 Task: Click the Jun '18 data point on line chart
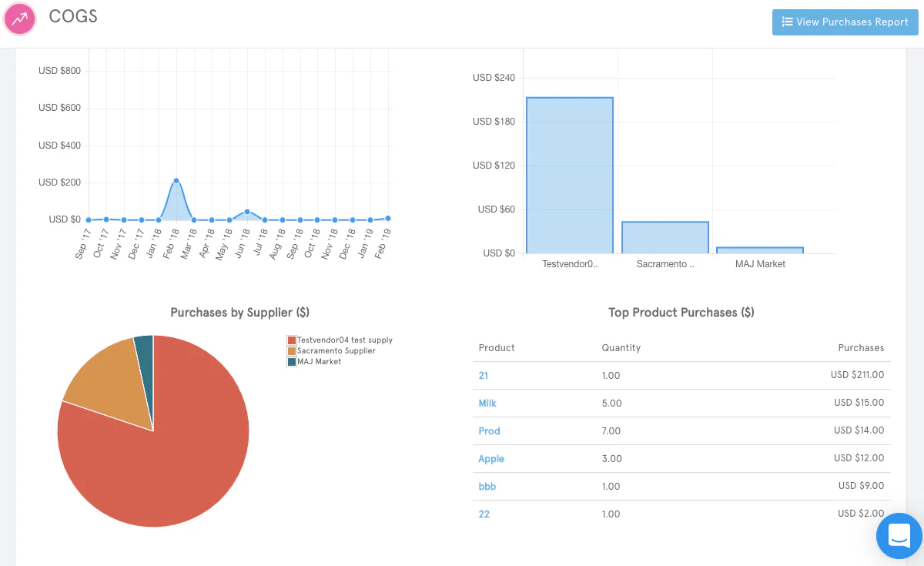247,211
